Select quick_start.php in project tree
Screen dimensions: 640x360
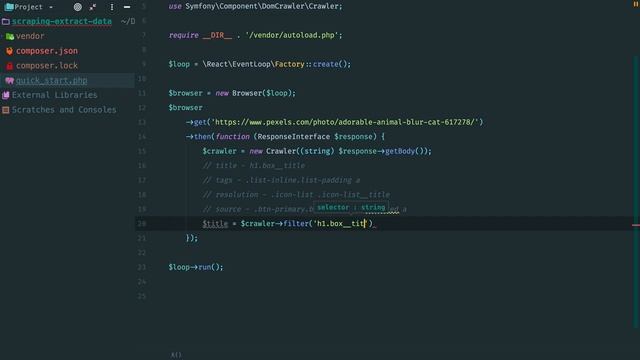click(x=51, y=80)
